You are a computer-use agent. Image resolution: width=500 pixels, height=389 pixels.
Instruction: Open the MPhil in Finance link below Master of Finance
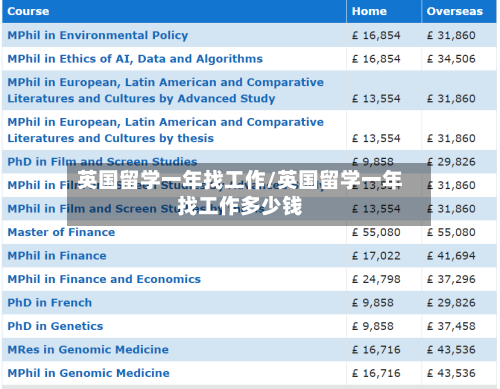[x=57, y=256]
